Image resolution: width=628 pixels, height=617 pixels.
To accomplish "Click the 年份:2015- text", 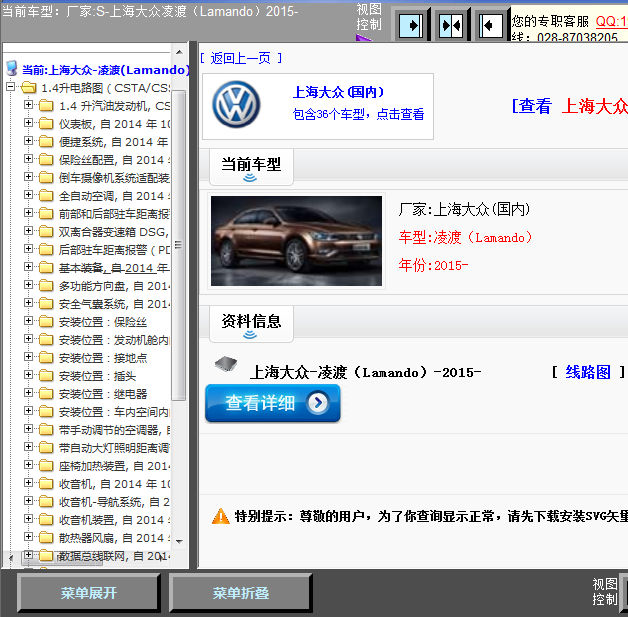I will click(433, 265).
